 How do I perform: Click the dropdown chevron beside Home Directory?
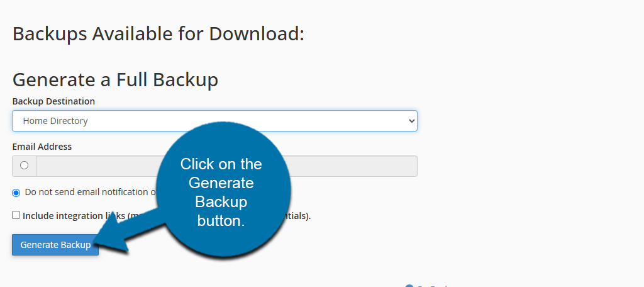pos(411,121)
